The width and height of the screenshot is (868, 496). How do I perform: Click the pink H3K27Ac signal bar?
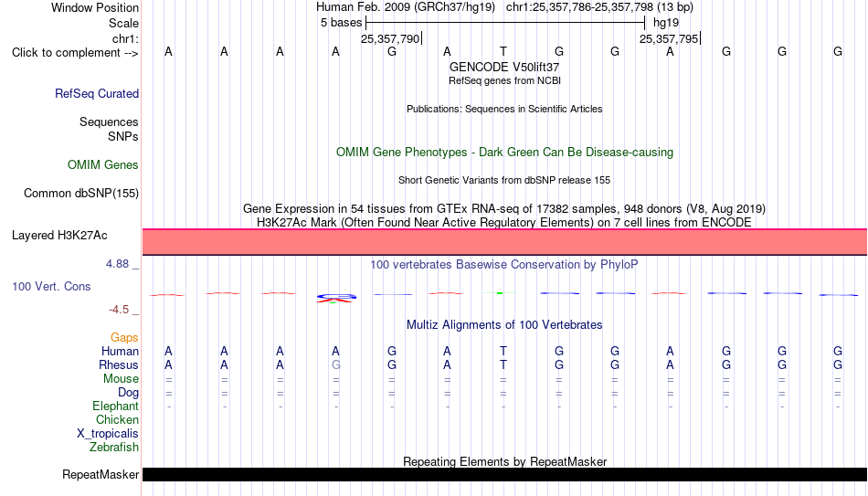click(504, 242)
